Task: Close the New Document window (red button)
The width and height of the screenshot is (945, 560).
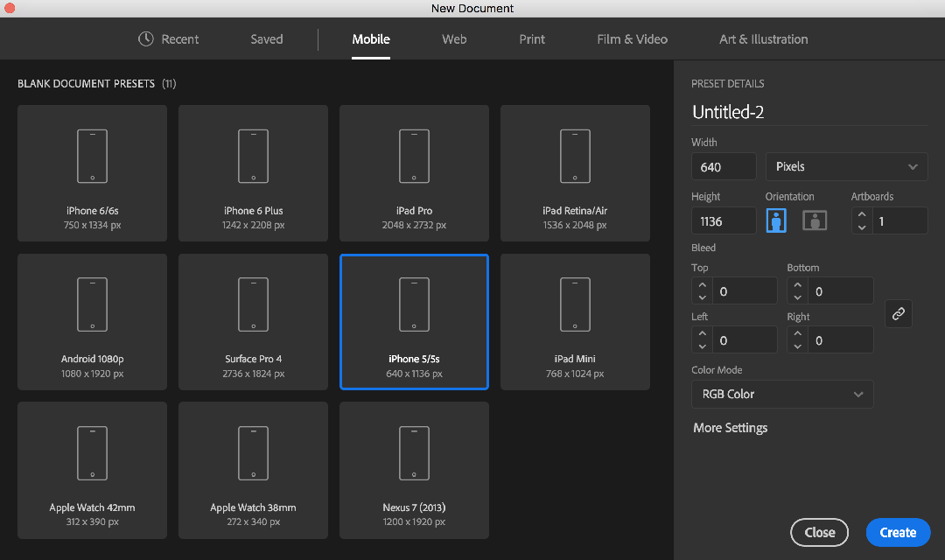Action: 9,8
